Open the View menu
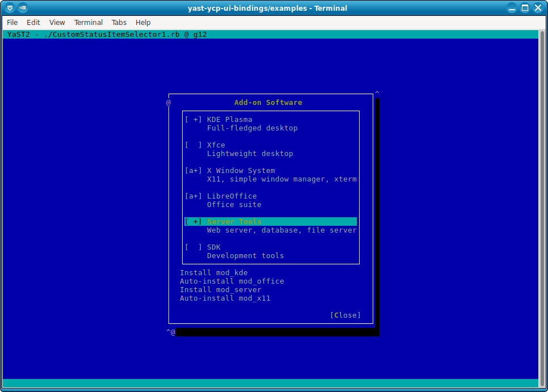548x392 pixels. [57, 23]
